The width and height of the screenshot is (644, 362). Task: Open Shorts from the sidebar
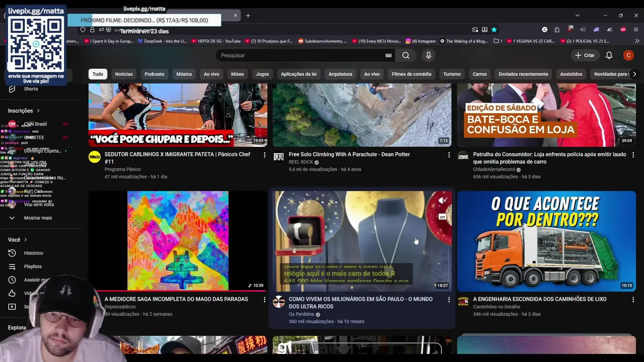(31, 89)
